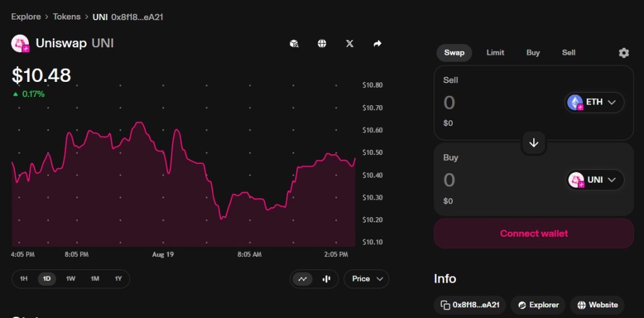
Task: Open swap settings gear icon
Action: tap(623, 53)
